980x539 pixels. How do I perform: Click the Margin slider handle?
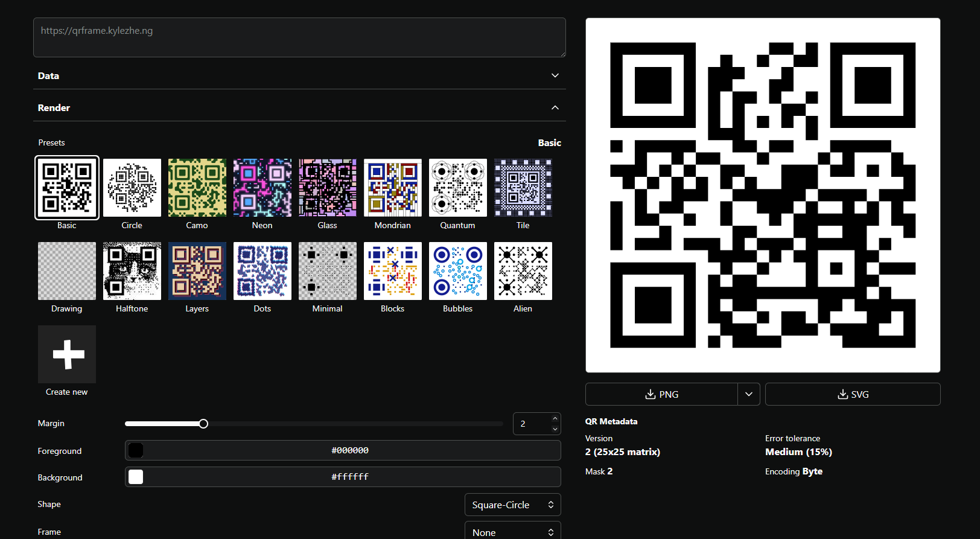click(203, 424)
